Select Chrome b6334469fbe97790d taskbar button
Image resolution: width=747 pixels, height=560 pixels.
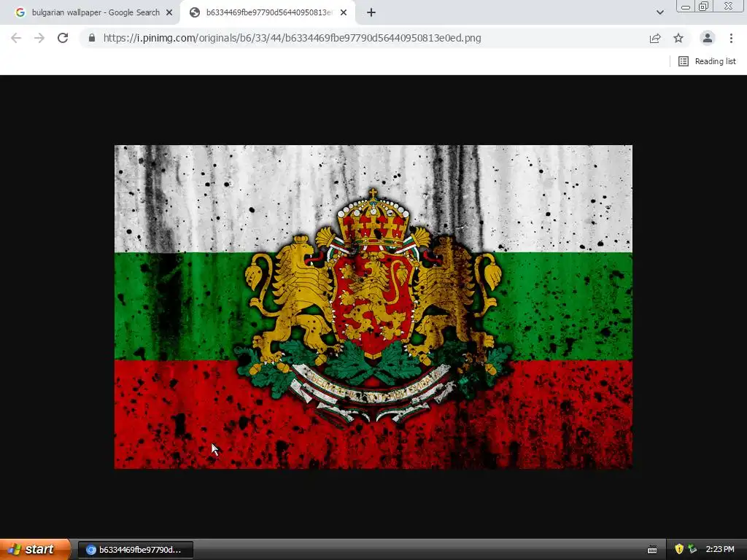[135, 550]
